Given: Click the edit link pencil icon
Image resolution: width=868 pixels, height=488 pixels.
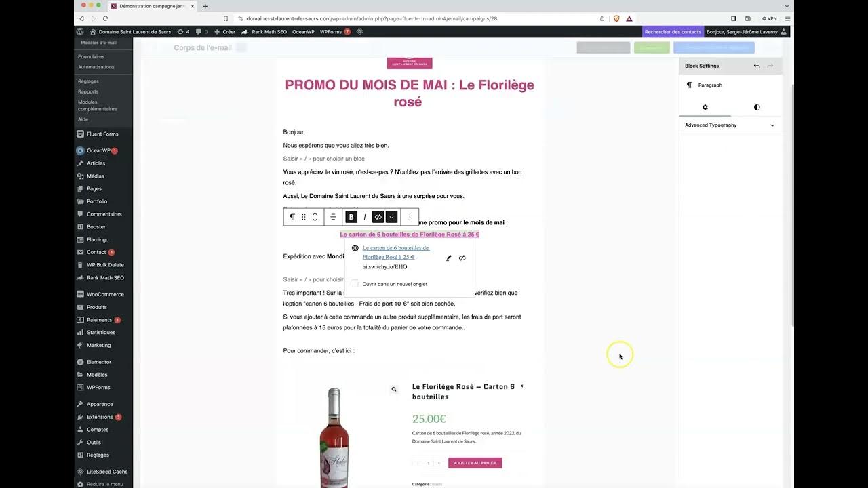Looking at the screenshot, I should click(x=448, y=258).
